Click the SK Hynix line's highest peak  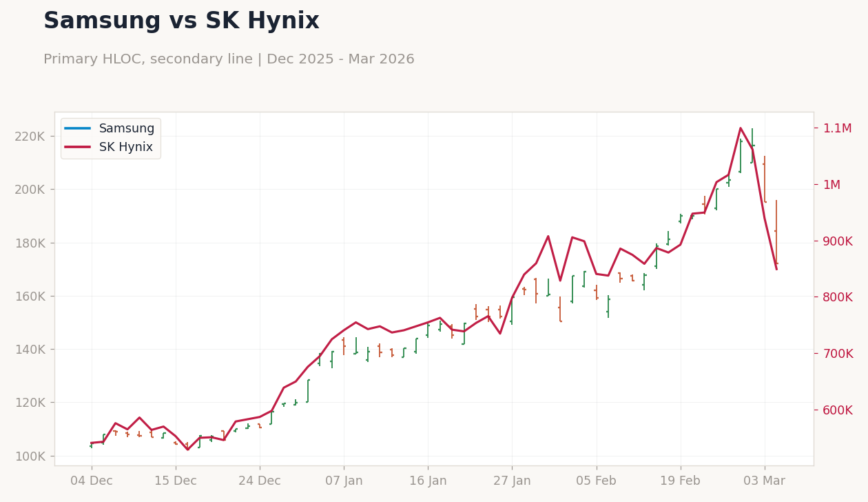point(741,128)
